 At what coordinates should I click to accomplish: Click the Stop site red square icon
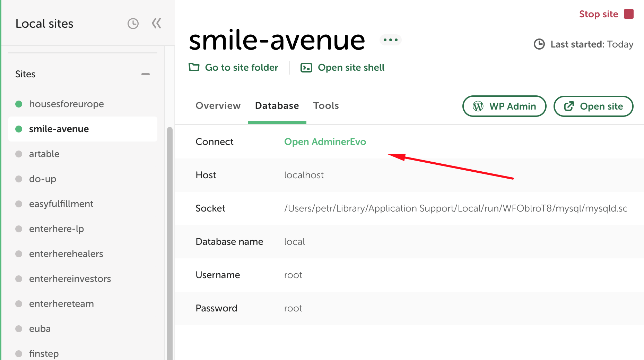pyautogui.click(x=629, y=14)
